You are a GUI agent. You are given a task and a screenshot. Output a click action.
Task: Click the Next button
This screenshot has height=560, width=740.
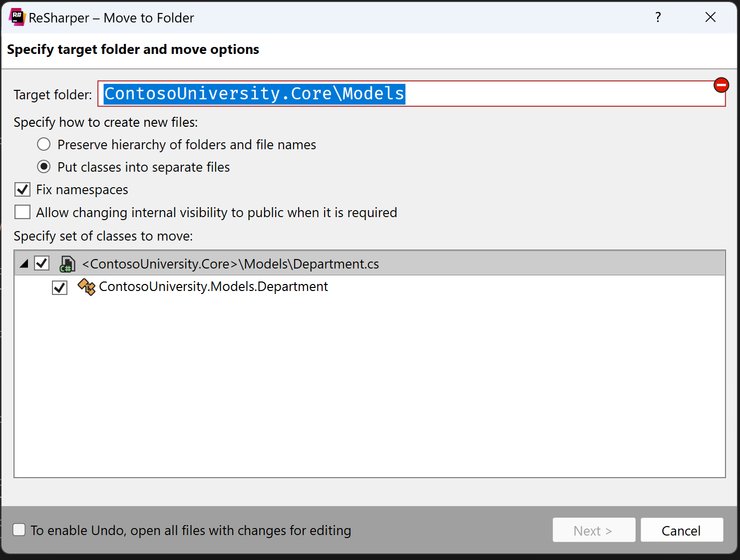(x=594, y=530)
